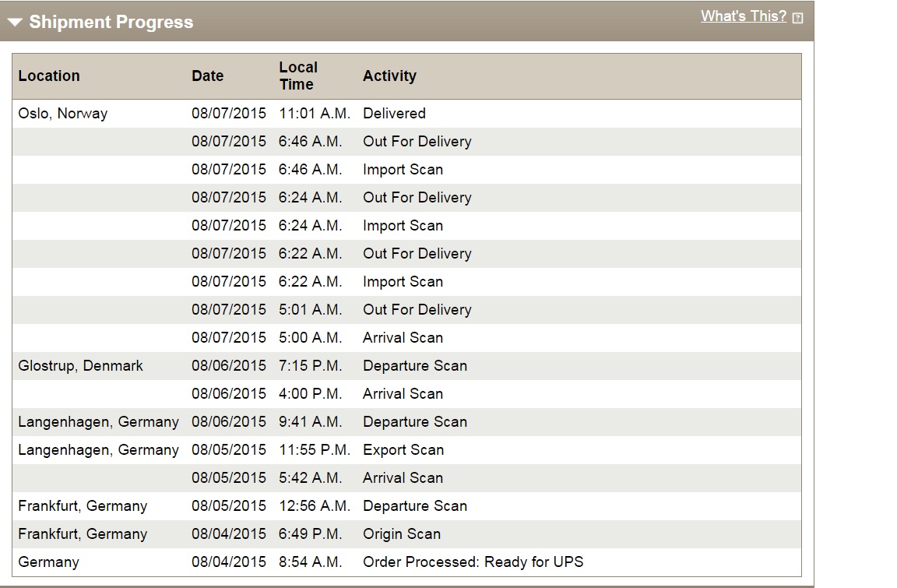Open the What's This? help link

(x=743, y=16)
